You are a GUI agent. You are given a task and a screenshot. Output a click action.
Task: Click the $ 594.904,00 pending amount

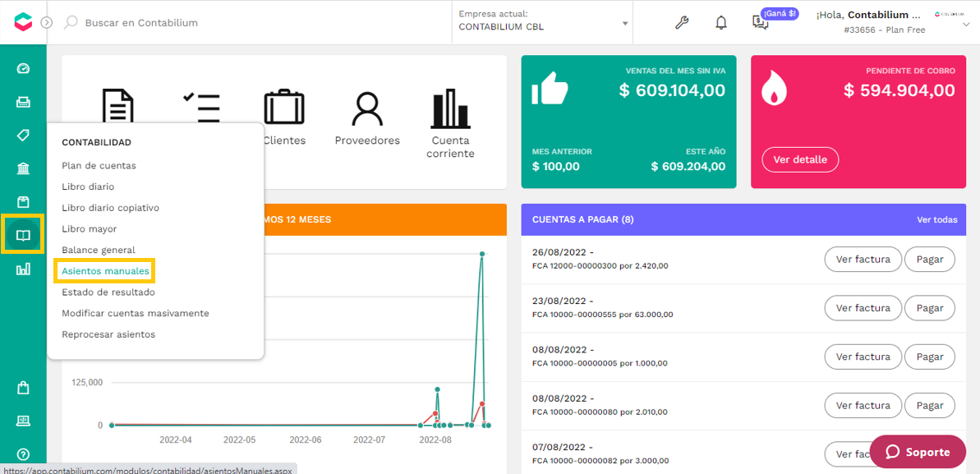click(x=899, y=90)
